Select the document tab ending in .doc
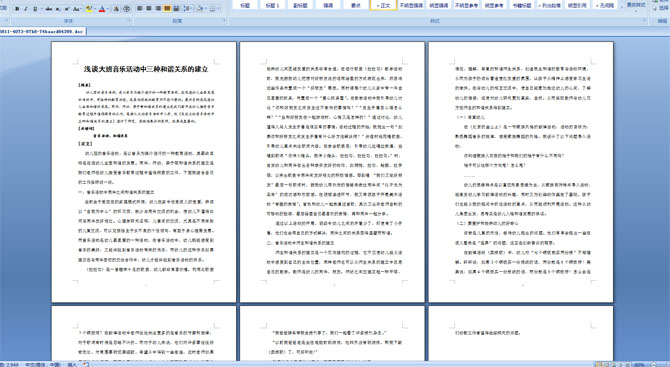Screen dimensions: 670x367 [x=43, y=32]
